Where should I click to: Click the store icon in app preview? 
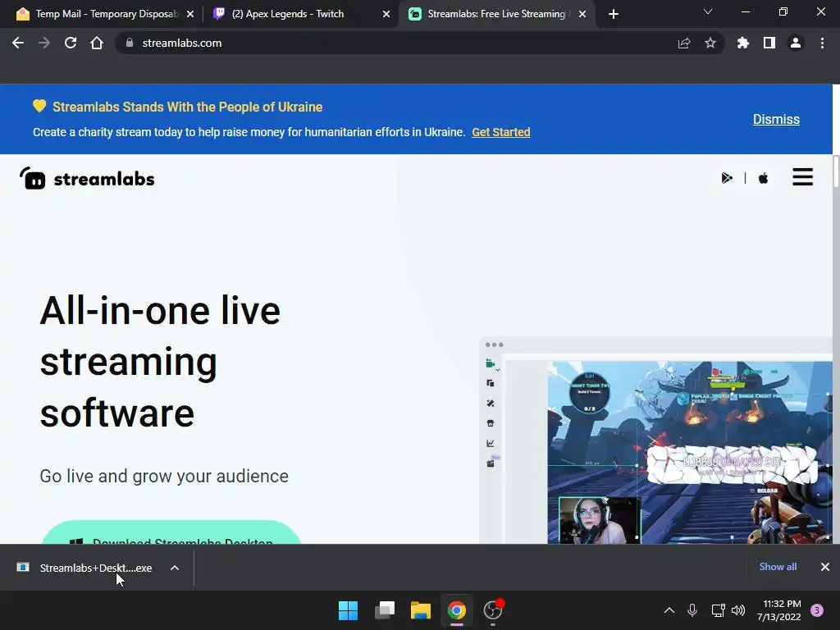point(491,423)
